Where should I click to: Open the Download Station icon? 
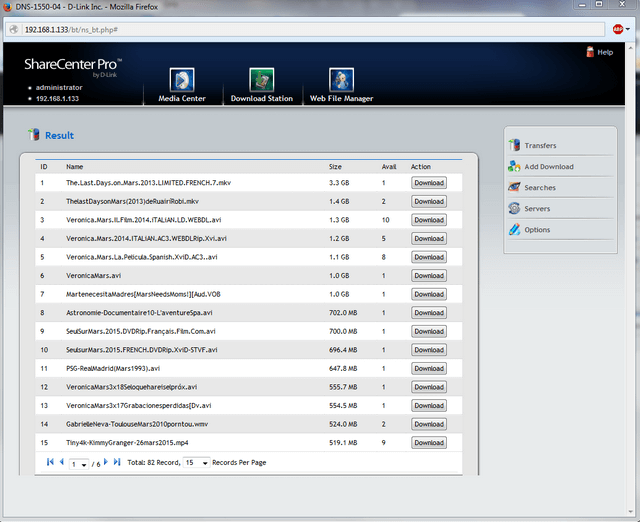coord(262,80)
